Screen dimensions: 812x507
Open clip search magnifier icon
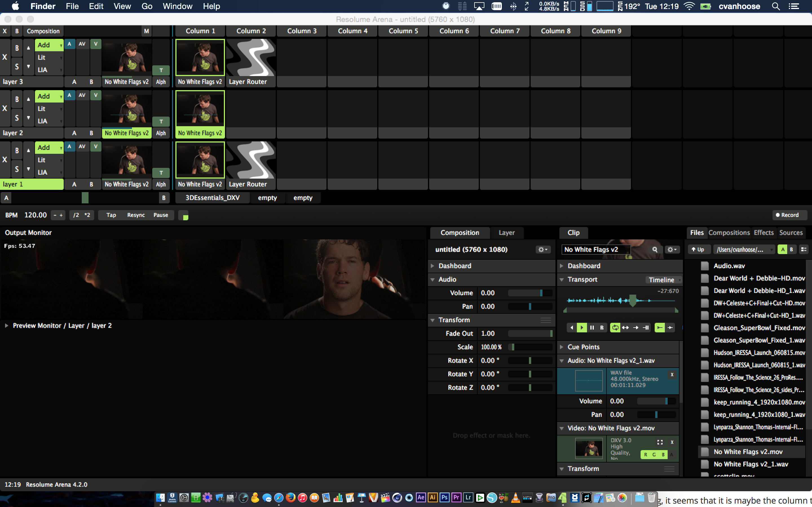coord(655,250)
